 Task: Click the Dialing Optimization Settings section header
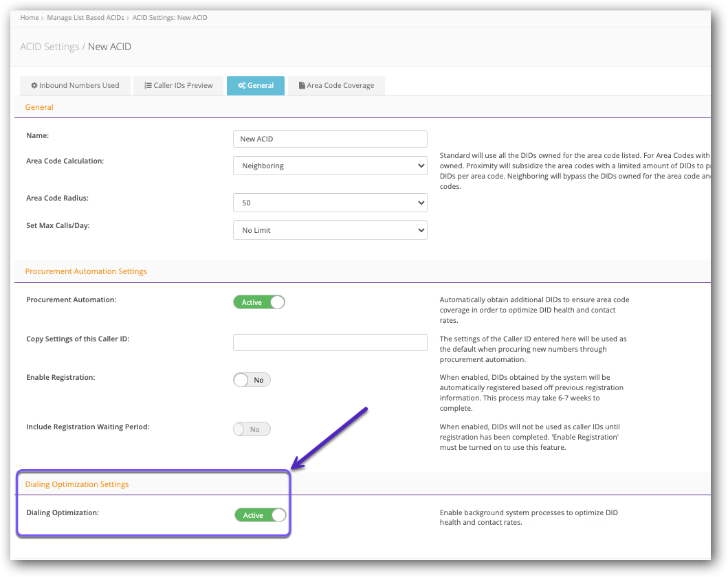tap(76, 484)
